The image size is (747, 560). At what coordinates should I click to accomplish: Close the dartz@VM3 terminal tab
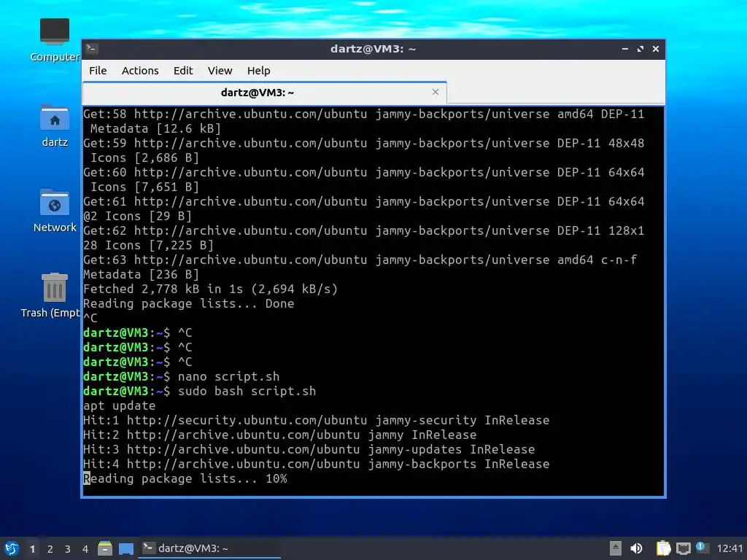click(x=435, y=92)
